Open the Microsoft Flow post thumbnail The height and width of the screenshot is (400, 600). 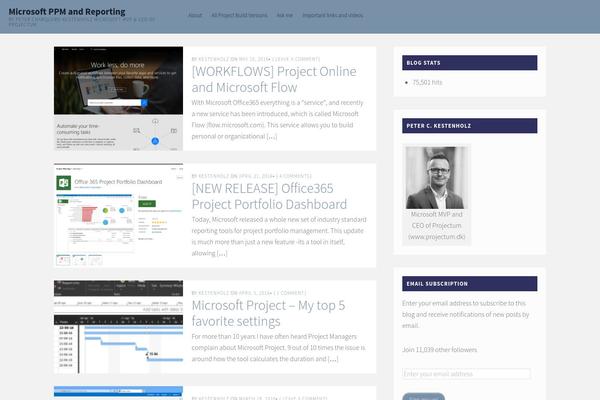pos(118,98)
